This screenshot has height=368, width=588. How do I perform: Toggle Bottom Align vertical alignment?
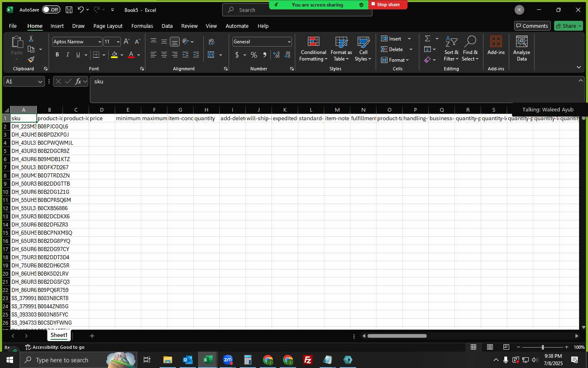175,42
